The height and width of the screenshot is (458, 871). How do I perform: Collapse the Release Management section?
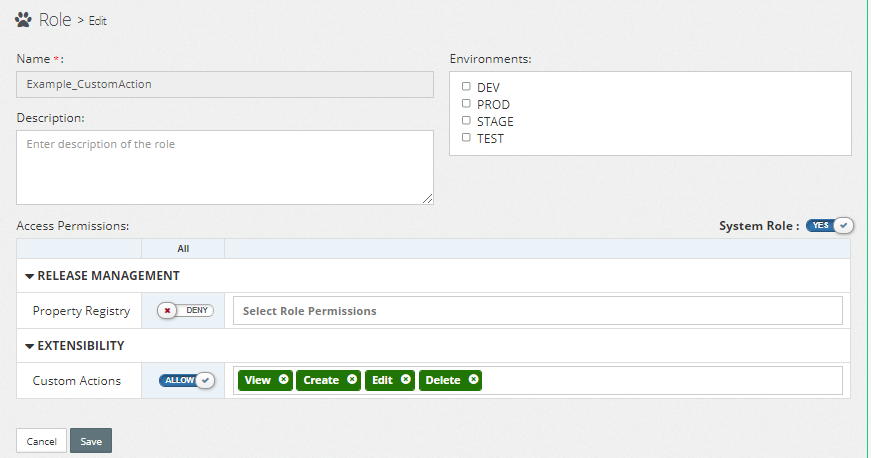[x=30, y=276]
